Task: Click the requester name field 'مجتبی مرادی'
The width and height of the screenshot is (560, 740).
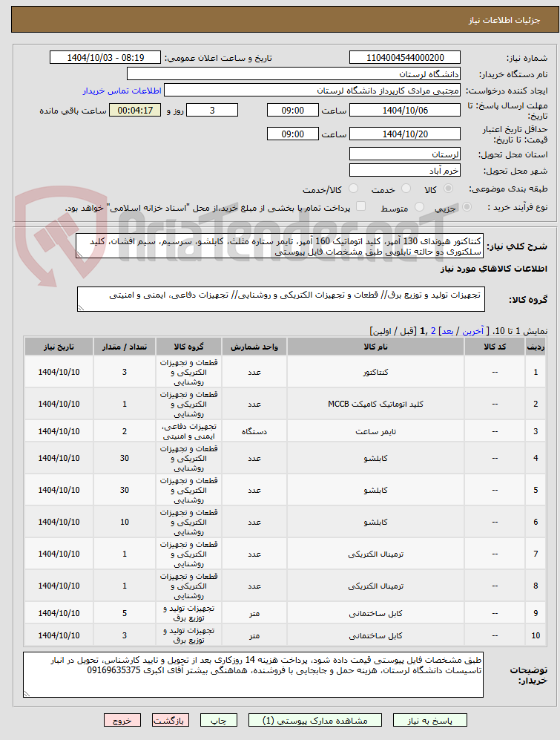Action: click(312, 91)
